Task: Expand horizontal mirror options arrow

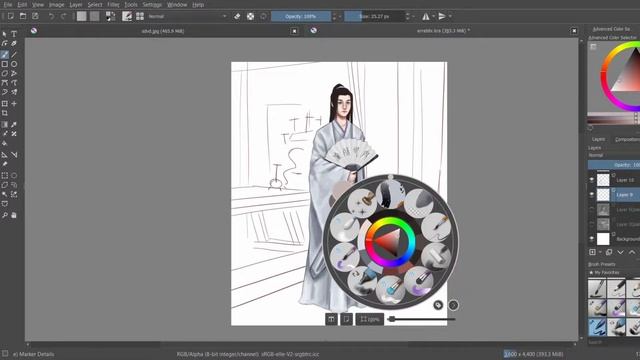Action: [433, 16]
